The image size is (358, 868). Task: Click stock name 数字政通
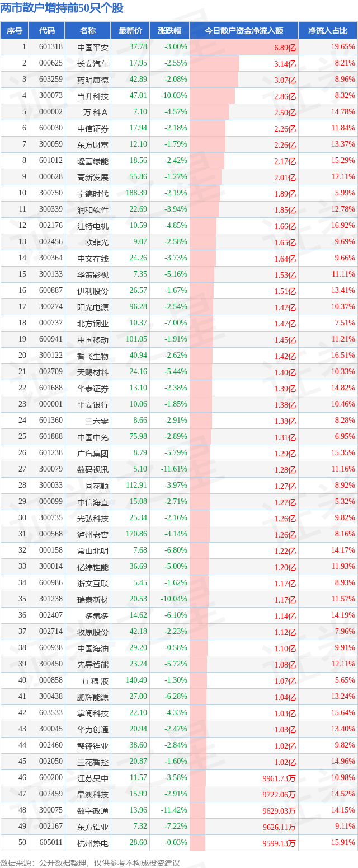point(93,811)
